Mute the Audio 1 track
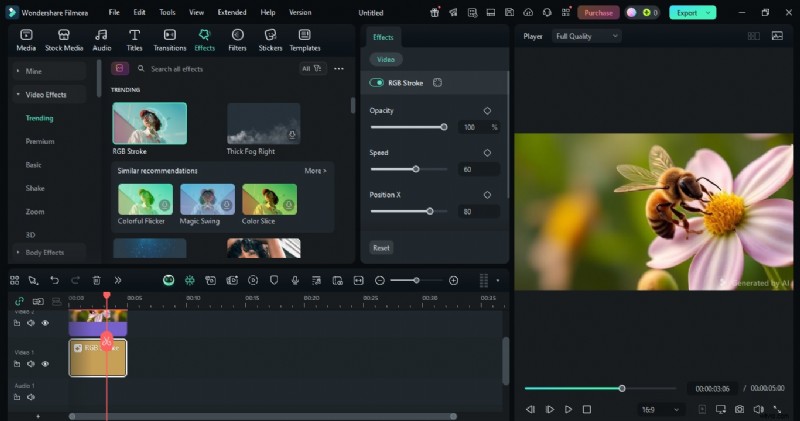Viewport: 800px width, 421px height. (x=31, y=397)
